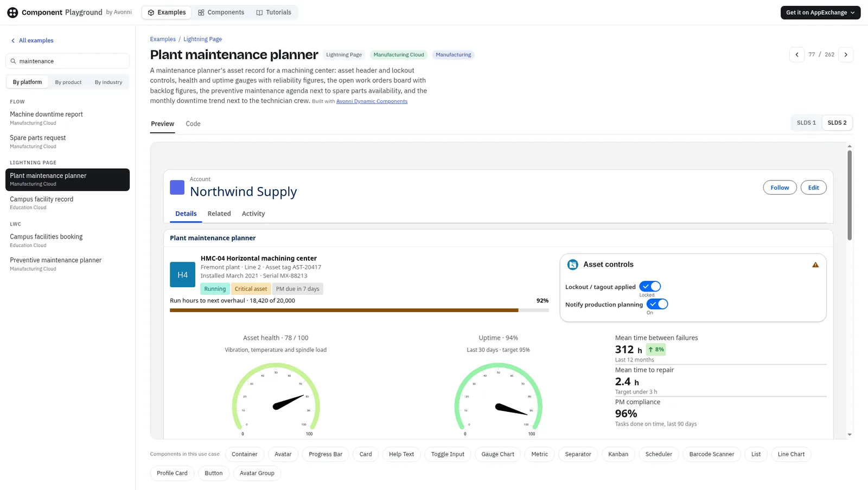Filter examples By product
Screen dimensions: 868x490
[68, 82]
